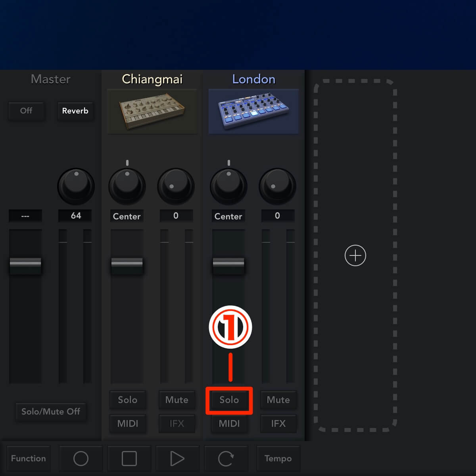This screenshot has height=476, width=476.
Task: Open IFX effects for London track
Action: (278, 424)
